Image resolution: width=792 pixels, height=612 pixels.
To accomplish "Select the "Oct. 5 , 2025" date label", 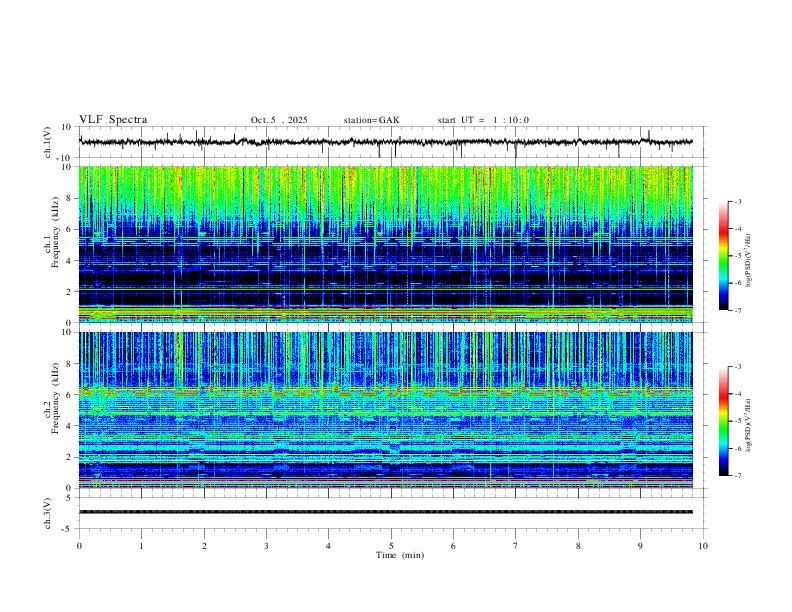I will coord(279,120).
